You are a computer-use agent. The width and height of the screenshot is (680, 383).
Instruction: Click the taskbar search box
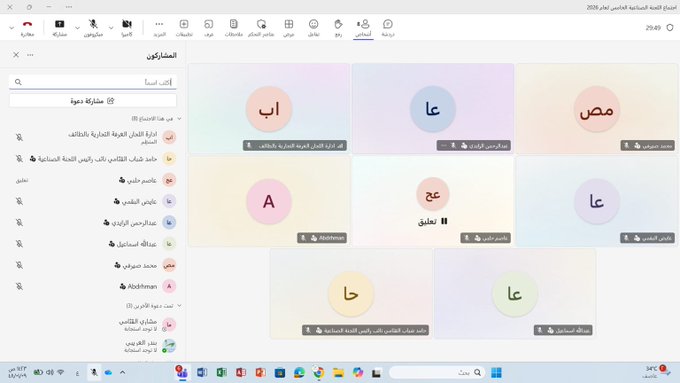coord(437,372)
